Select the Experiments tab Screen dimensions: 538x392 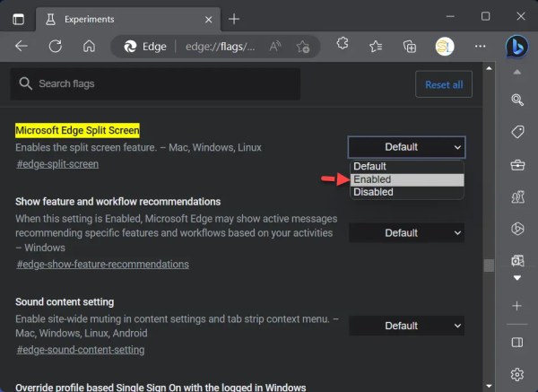point(128,19)
